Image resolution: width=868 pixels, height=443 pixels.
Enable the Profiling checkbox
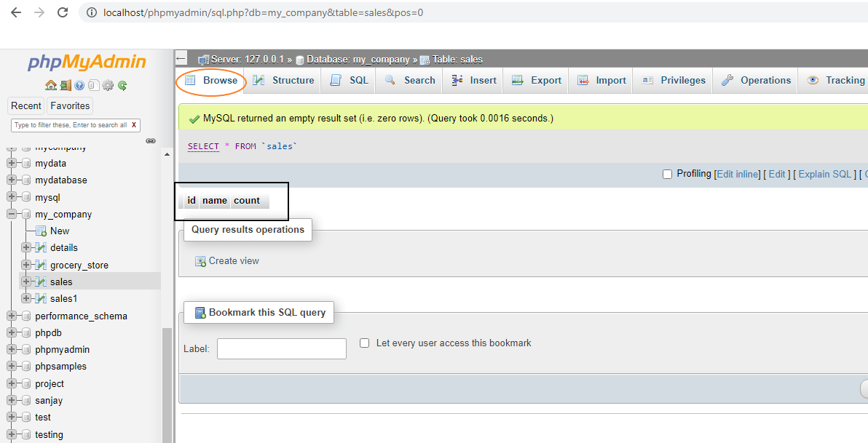pos(667,174)
